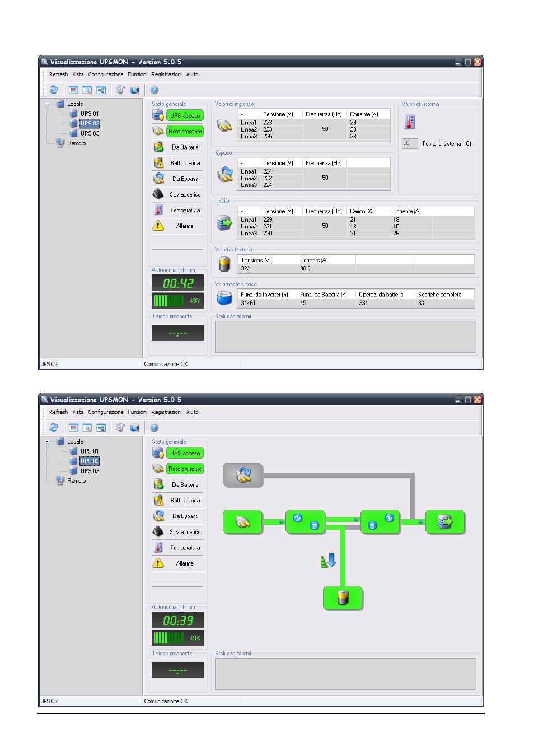Select UPS 03 in the top window tree

[90, 133]
